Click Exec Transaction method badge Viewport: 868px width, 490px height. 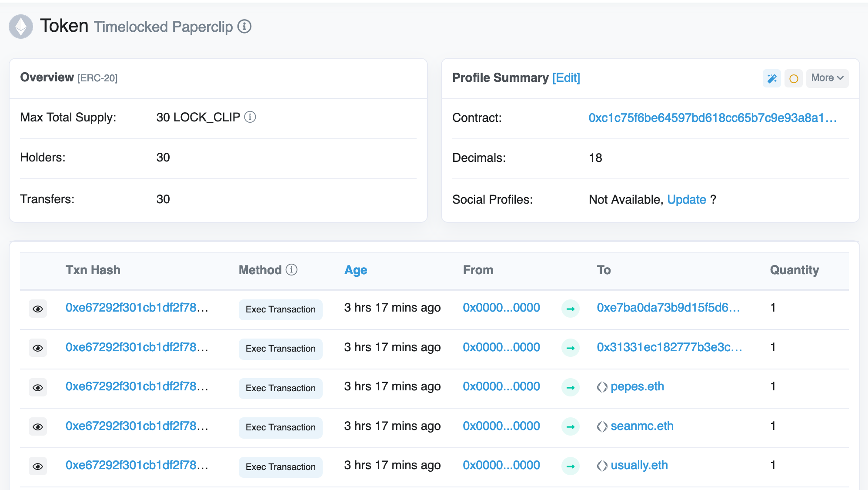coord(280,307)
